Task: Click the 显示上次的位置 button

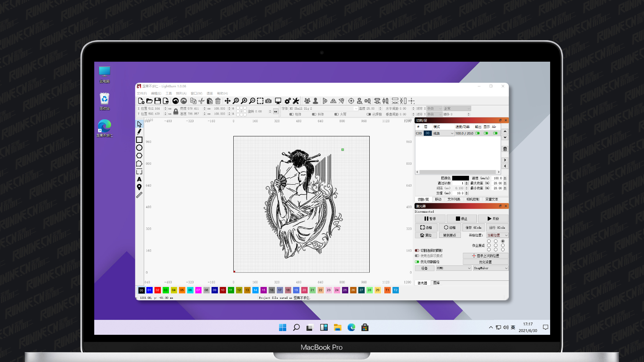Action: point(485,256)
